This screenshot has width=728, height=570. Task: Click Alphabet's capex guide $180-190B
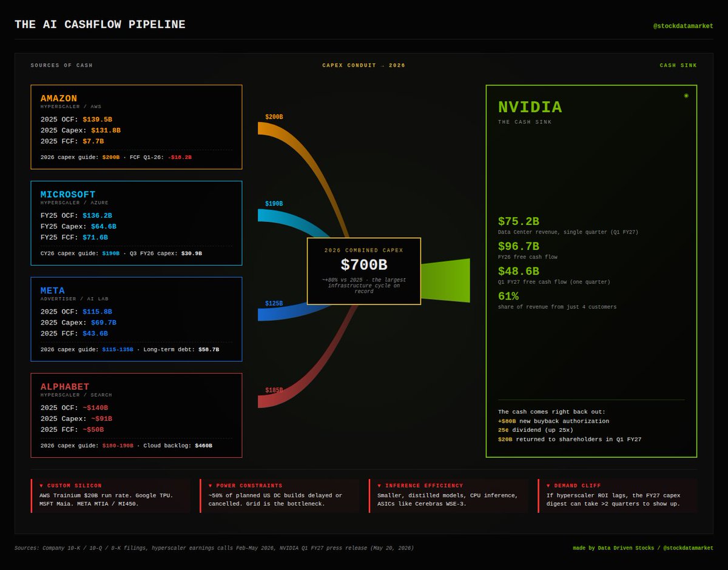pos(118,446)
